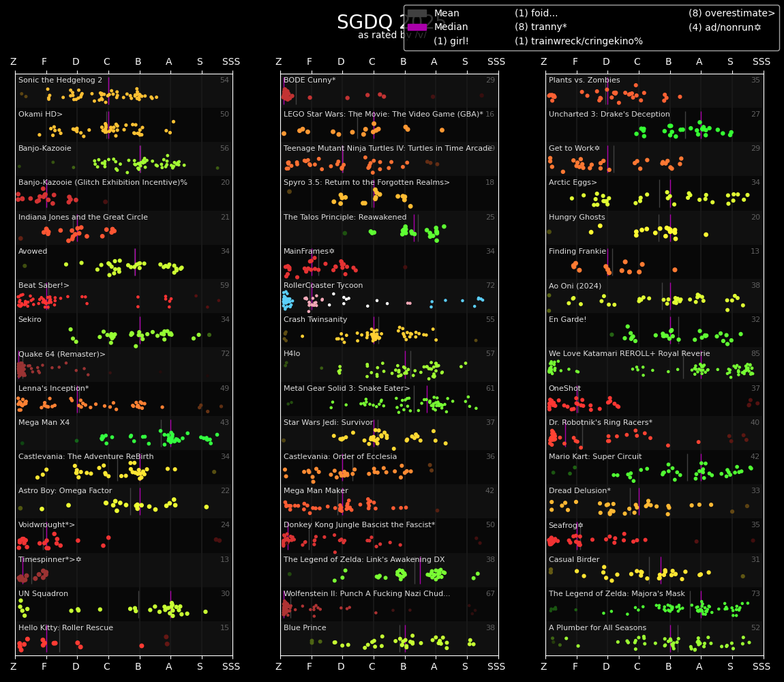Viewport: 784px width, 682px height.
Task: Click the 'Hello Kitty: Roller Rescue' title
Action: pyautogui.click(x=65, y=627)
